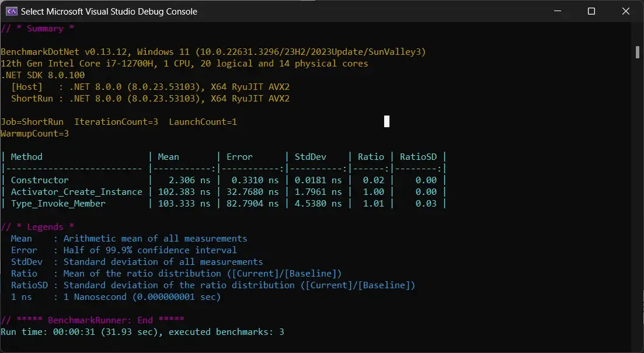Click the 'StdDev' column header in table
The width and height of the screenshot is (644, 353).
311,157
